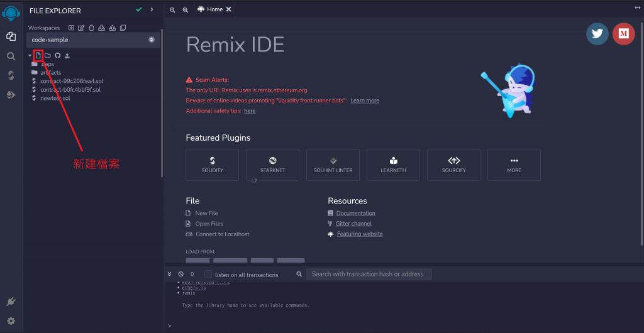This screenshot has height=333, width=644.
Task: Click the GitHub gist publish icon
Action: [x=57, y=55]
